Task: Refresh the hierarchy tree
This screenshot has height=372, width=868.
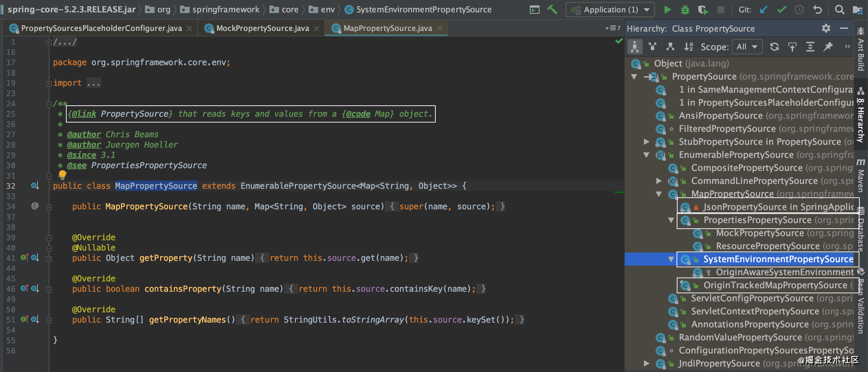Action: (x=775, y=47)
